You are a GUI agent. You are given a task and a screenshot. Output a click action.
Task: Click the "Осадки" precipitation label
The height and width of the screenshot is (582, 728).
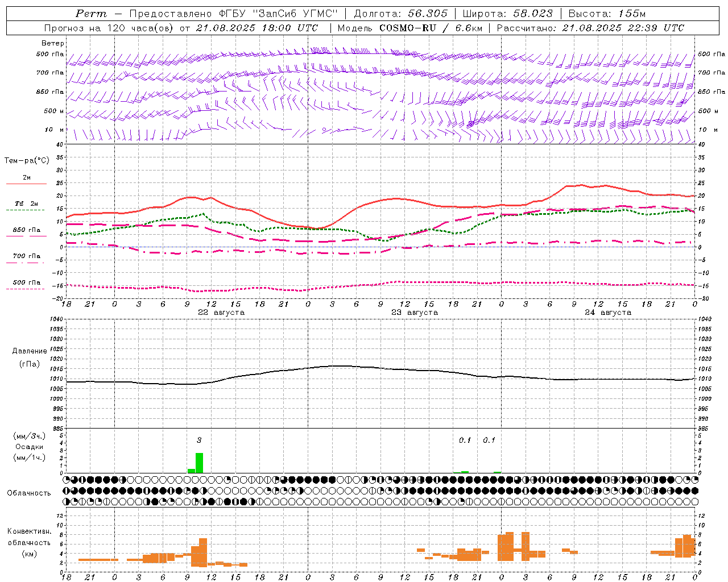click(29, 447)
